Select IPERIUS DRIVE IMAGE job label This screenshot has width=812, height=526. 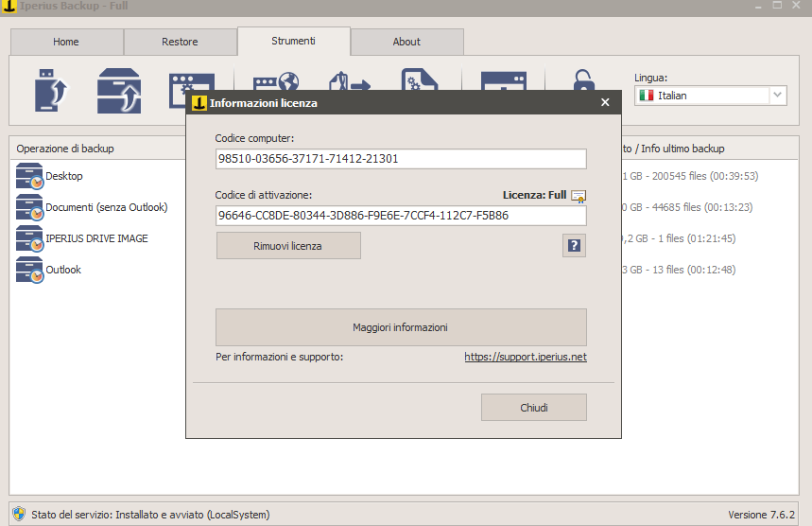(96, 238)
